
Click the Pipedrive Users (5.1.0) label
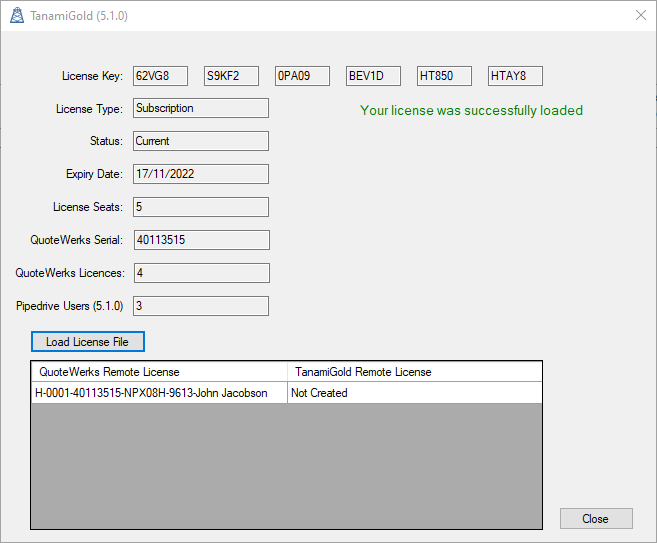pyautogui.click(x=70, y=306)
